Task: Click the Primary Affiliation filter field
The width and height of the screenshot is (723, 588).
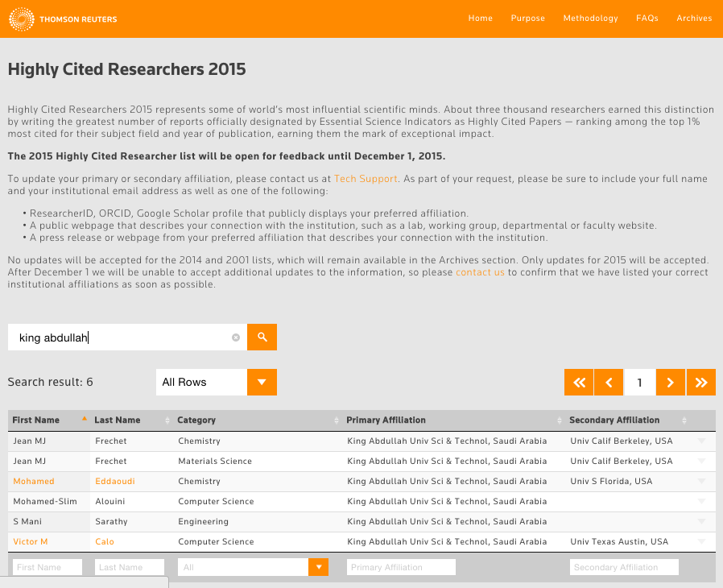Action: 401,567
